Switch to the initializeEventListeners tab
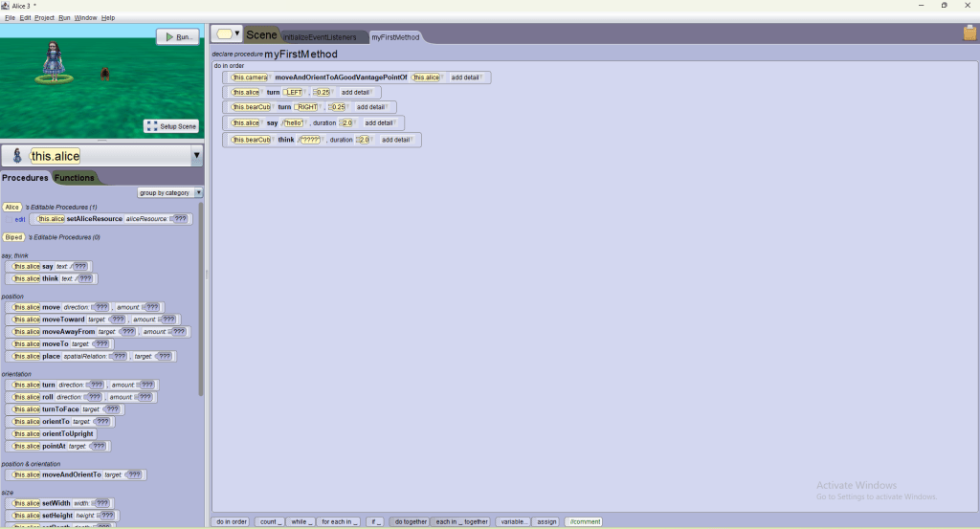The width and height of the screenshot is (980, 529). pos(320,37)
